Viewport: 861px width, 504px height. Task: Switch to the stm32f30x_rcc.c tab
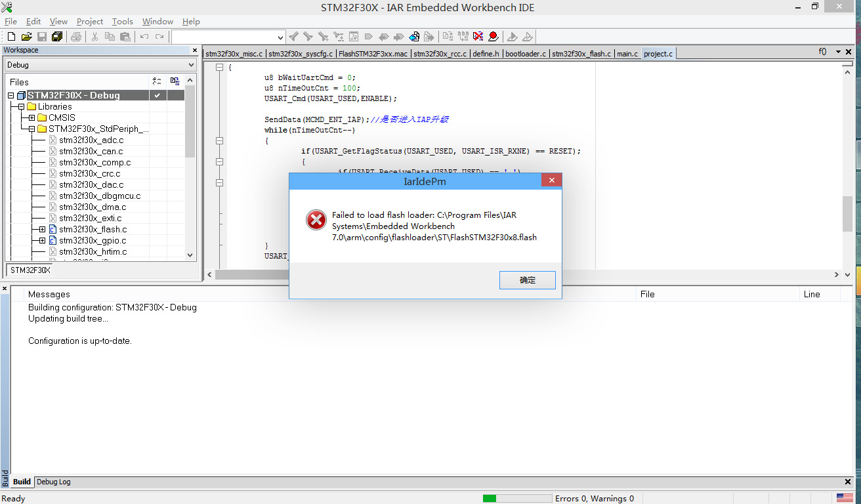(x=440, y=53)
